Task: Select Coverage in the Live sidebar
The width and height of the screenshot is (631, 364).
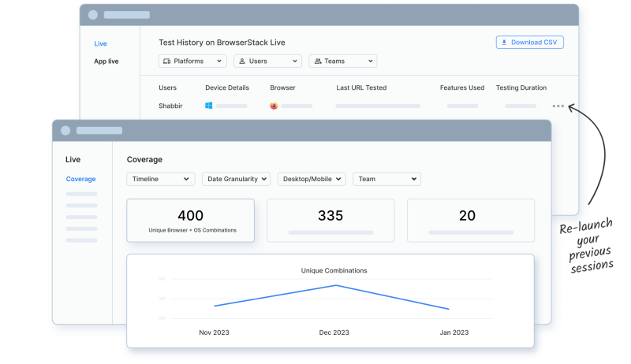Action: coord(81,179)
